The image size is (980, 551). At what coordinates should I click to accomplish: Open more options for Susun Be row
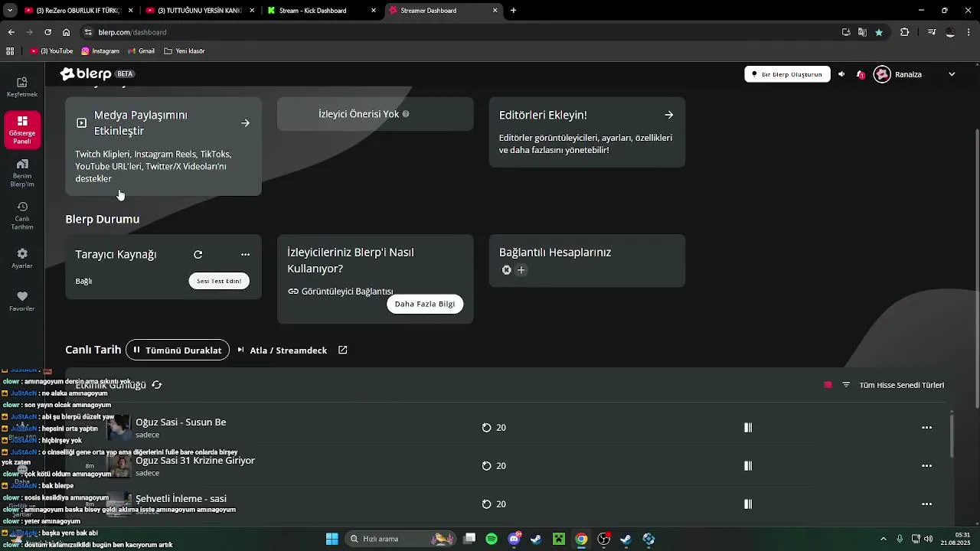click(926, 428)
